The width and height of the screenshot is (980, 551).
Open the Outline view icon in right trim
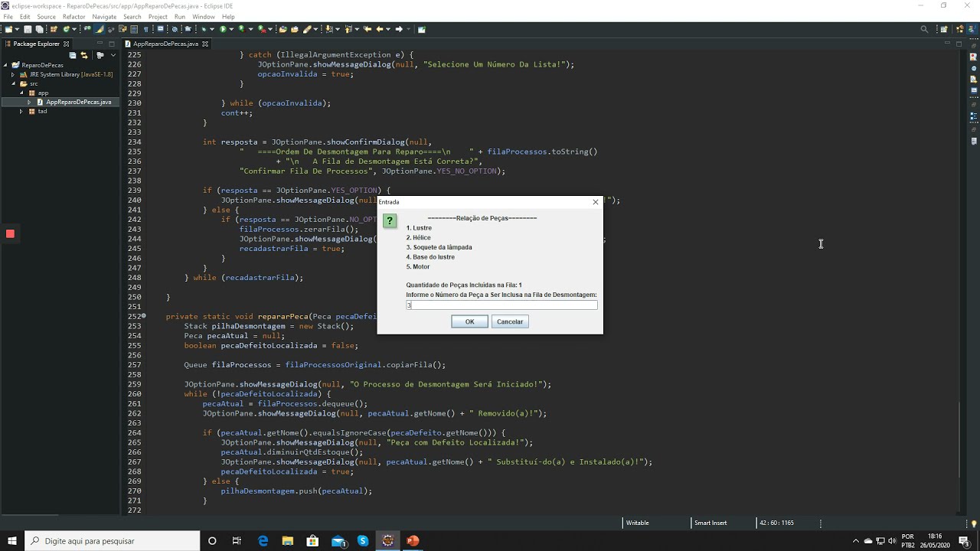(x=974, y=116)
